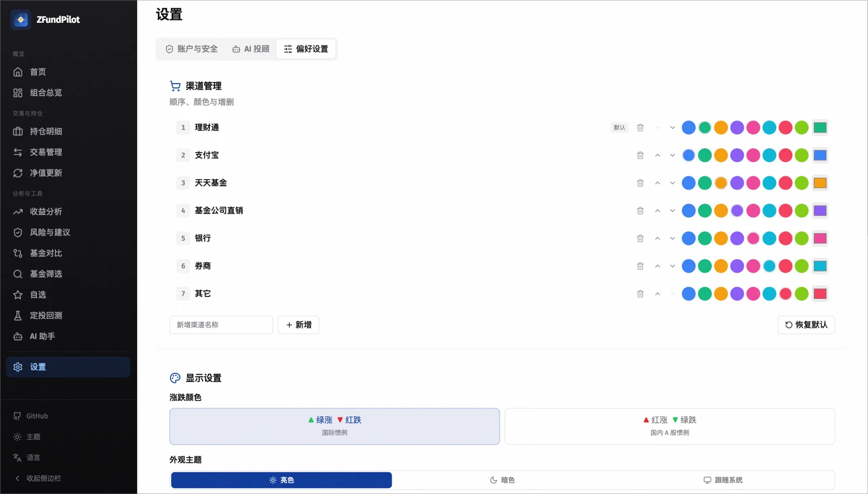The image size is (868, 494).
Task: Select the 偏好设置 tab
Action: [306, 49]
